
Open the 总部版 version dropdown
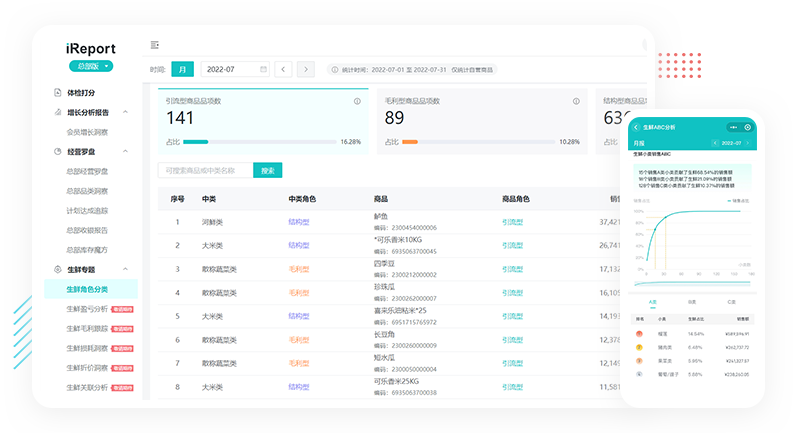[x=91, y=66]
